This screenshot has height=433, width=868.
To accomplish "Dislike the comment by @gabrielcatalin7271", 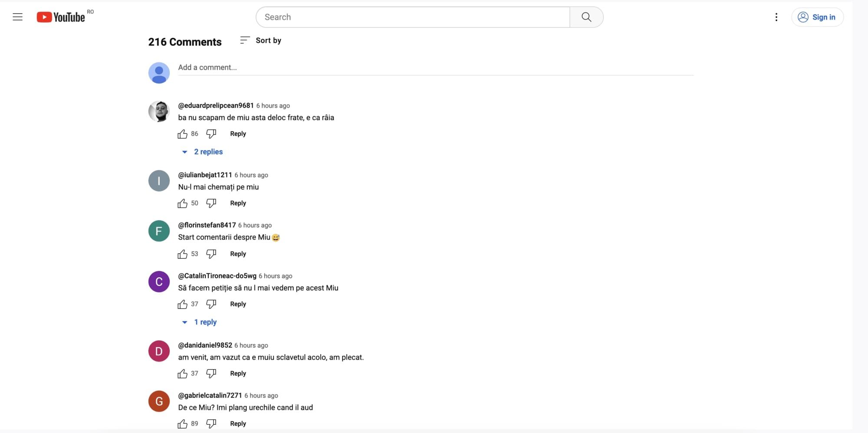I will (211, 423).
